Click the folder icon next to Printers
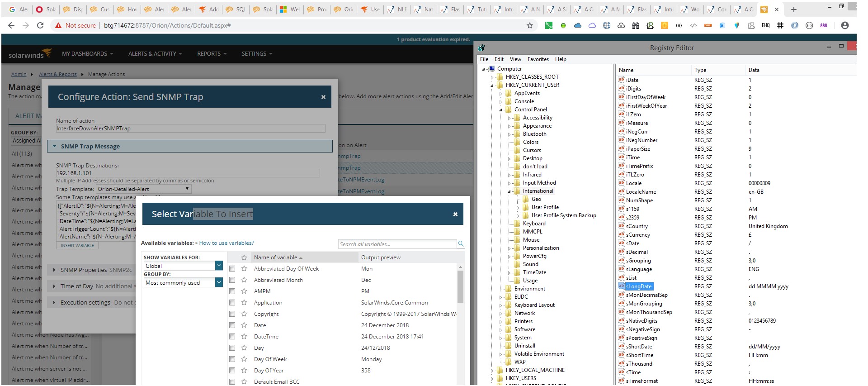The width and height of the screenshot is (868, 386). pyautogui.click(x=508, y=321)
